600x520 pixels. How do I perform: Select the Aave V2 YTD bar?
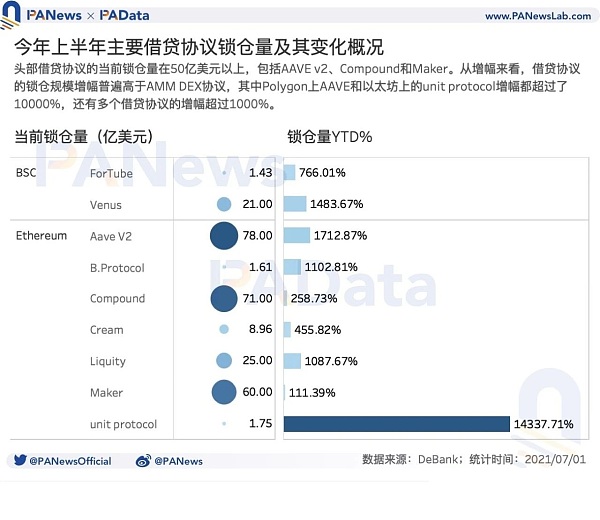tap(297, 236)
